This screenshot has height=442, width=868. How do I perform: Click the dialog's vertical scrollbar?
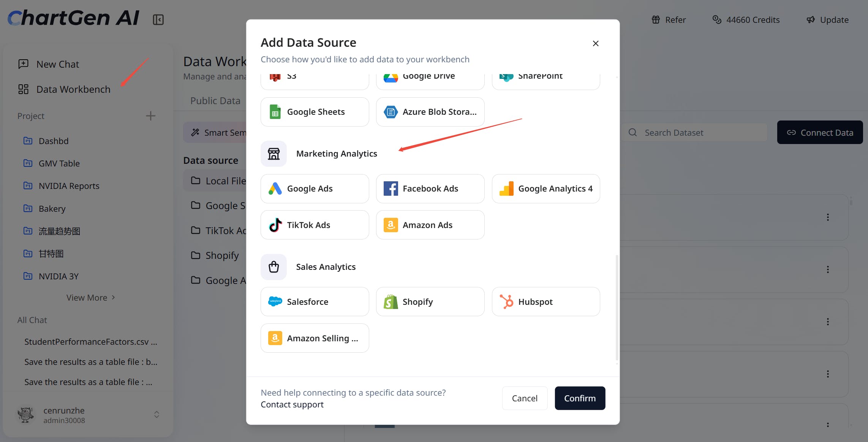coord(617,308)
